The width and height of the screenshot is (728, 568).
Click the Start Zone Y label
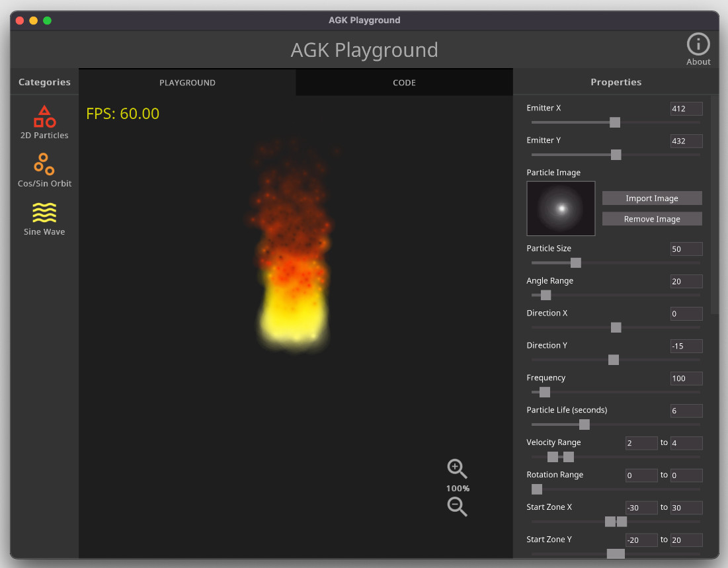coord(549,539)
